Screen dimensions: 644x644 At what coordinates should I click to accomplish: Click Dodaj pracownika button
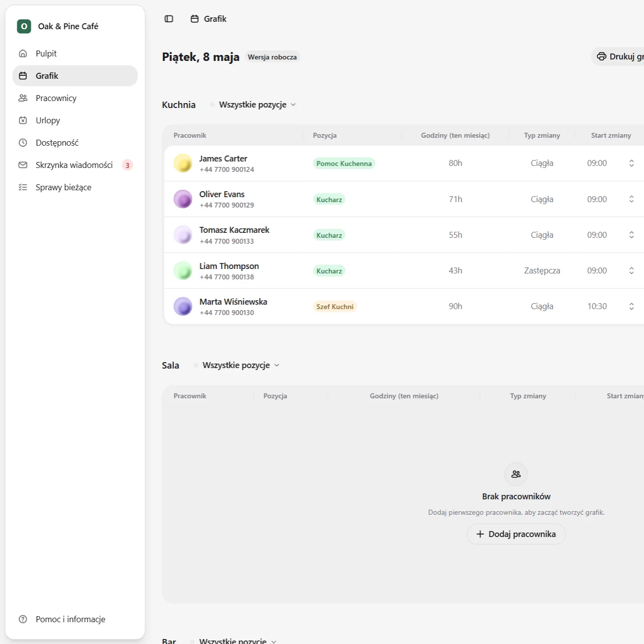click(x=516, y=534)
